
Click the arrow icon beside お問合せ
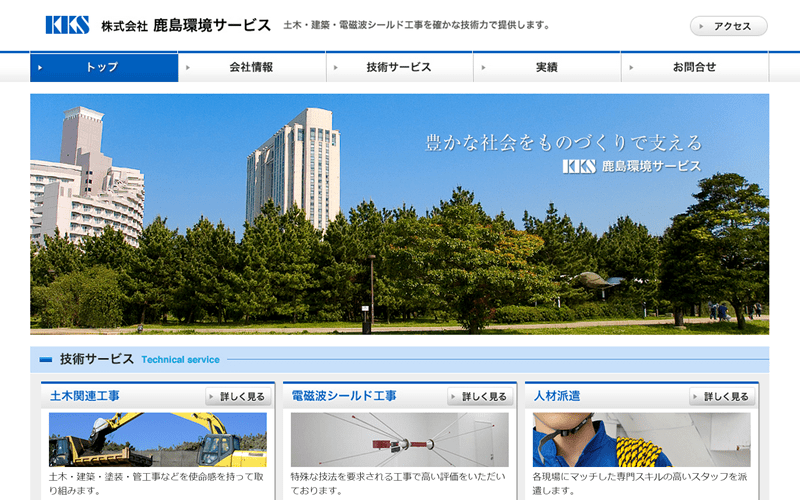tap(631, 67)
